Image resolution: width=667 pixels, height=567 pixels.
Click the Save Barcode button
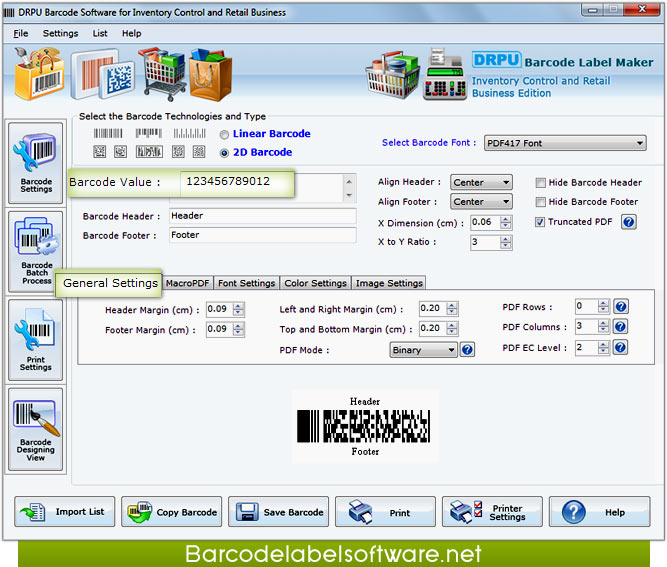(x=279, y=512)
